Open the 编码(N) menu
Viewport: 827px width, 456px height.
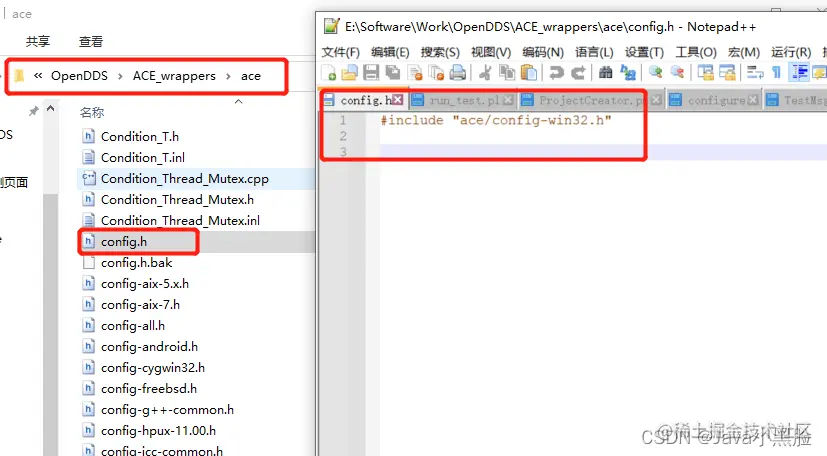coord(543,52)
